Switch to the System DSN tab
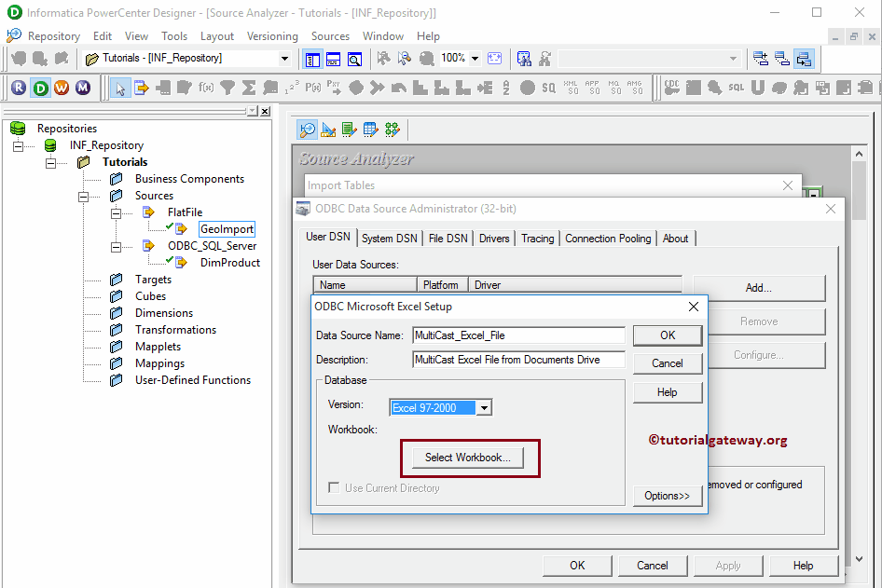This screenshot has width=882, height=588. pyautogui.click(x=390, y=239)
